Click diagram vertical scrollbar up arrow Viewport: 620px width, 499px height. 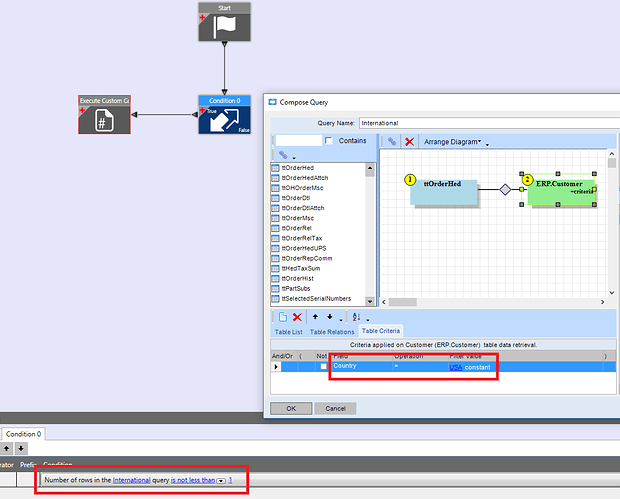click(x=612, y=153)
